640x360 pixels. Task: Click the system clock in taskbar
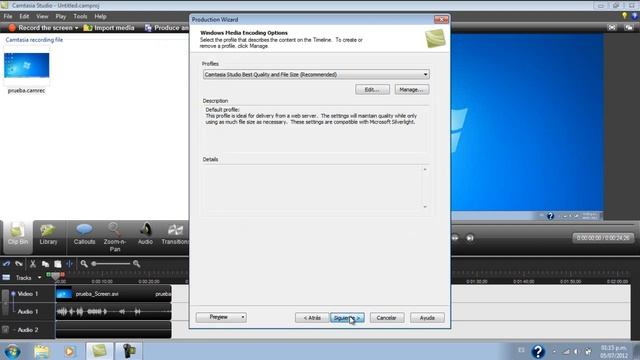click(614, 351)
